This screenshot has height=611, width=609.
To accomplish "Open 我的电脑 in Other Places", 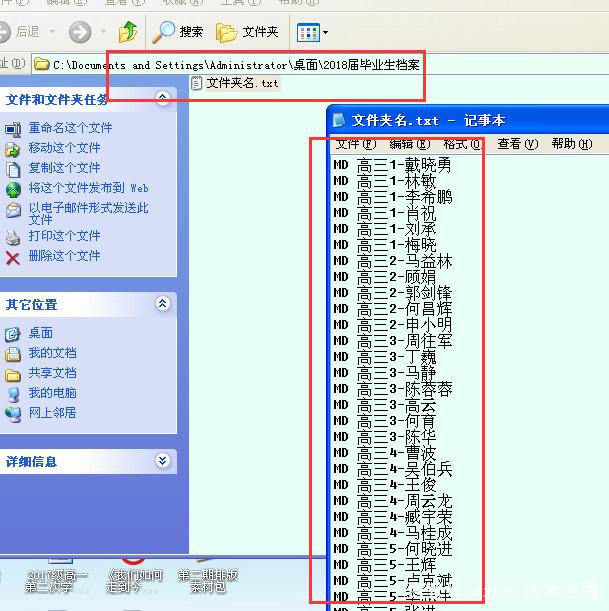I will [x=53, y=393].
